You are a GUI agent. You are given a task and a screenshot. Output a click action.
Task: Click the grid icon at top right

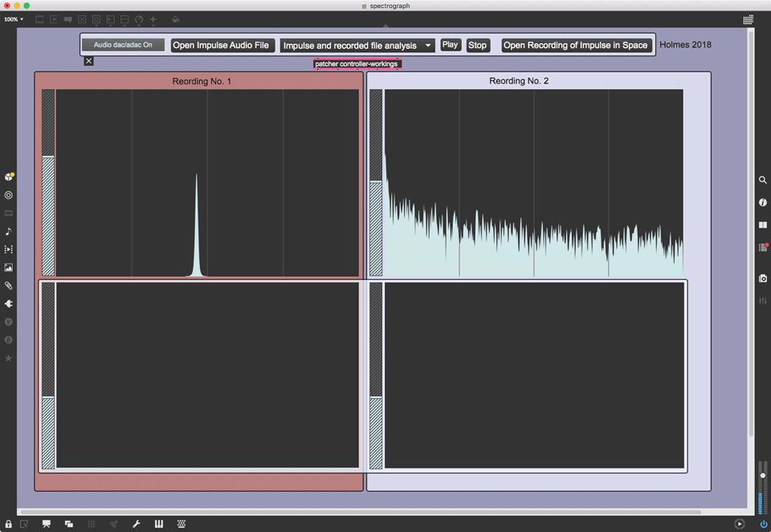click(x=748, y=19)
